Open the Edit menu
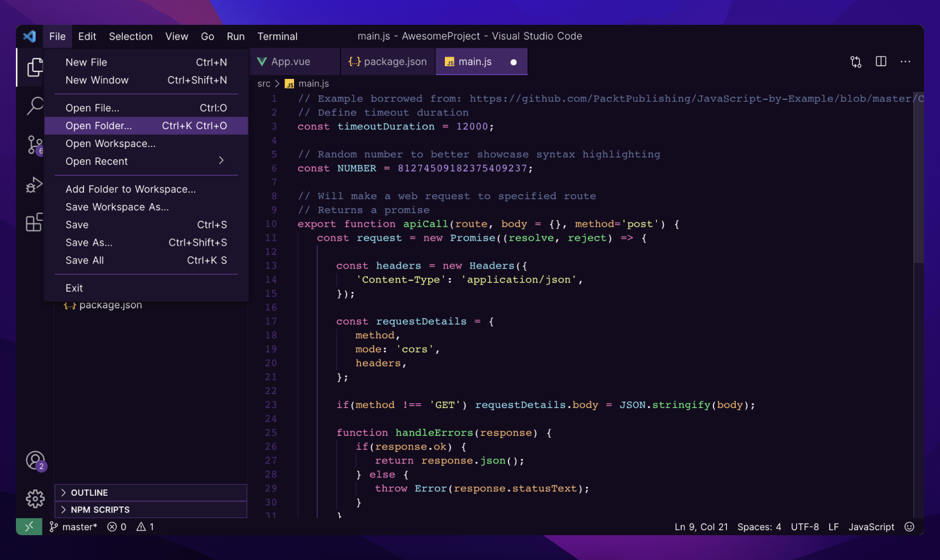Viewport: 940px width, 560px height. point(87,36)
